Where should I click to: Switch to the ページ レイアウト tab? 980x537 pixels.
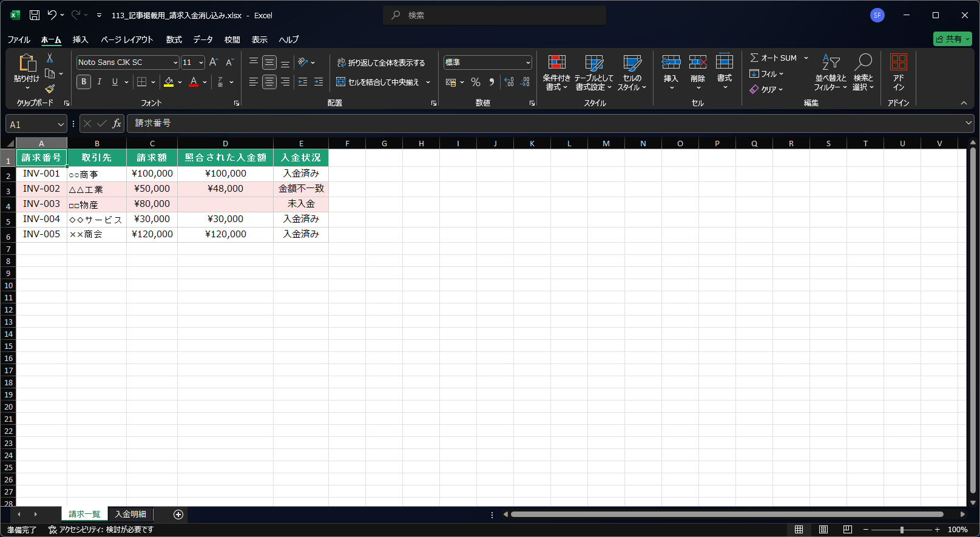tap(127, 39)
